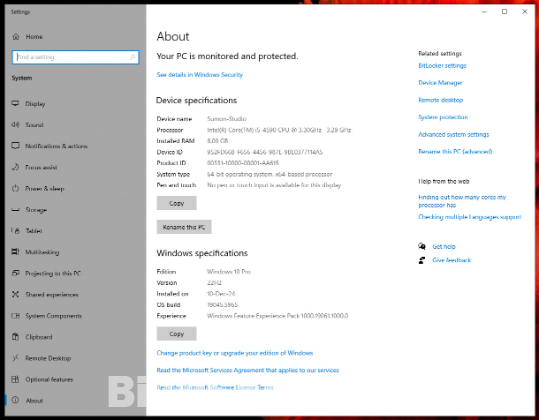Viewport: 539px width, 420px height.
Task: Open Change product key or upgrade link
Action: pos(235,353)
